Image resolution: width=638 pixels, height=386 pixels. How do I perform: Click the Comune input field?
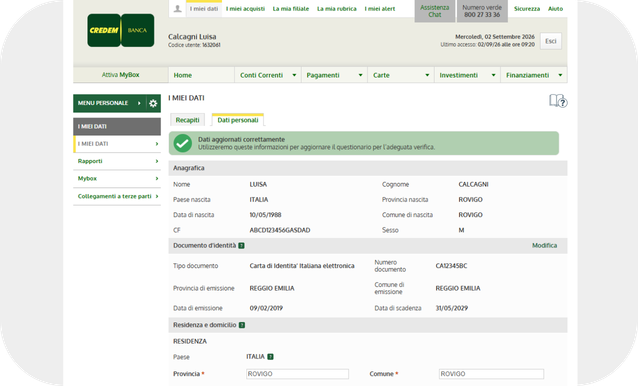[x=491, y=374]
